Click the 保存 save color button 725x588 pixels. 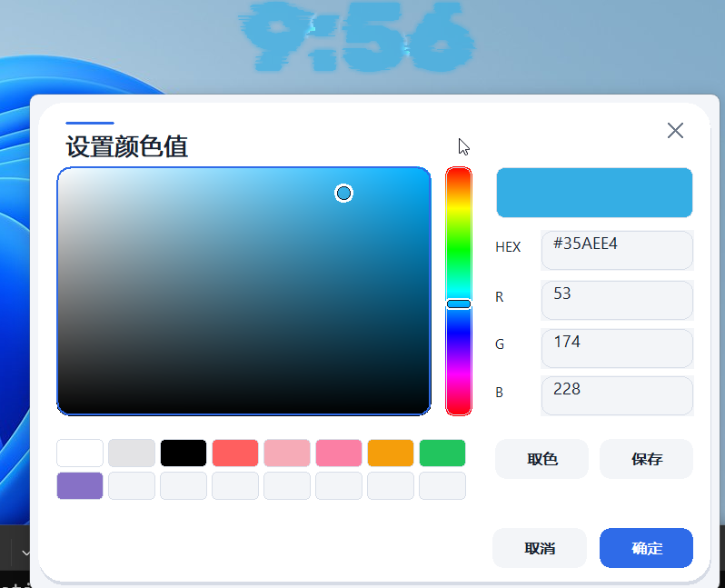point(646,459)
